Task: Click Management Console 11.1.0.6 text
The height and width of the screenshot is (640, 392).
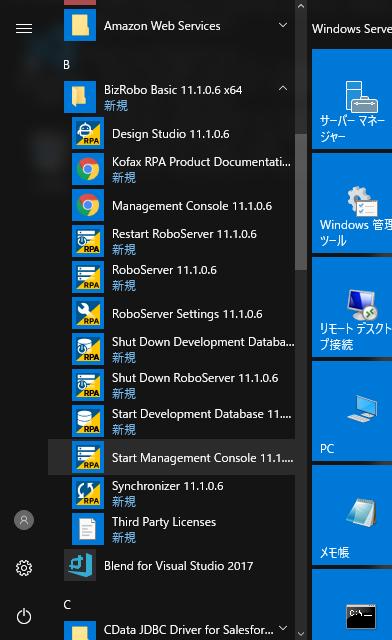Action: click(192, 206)
